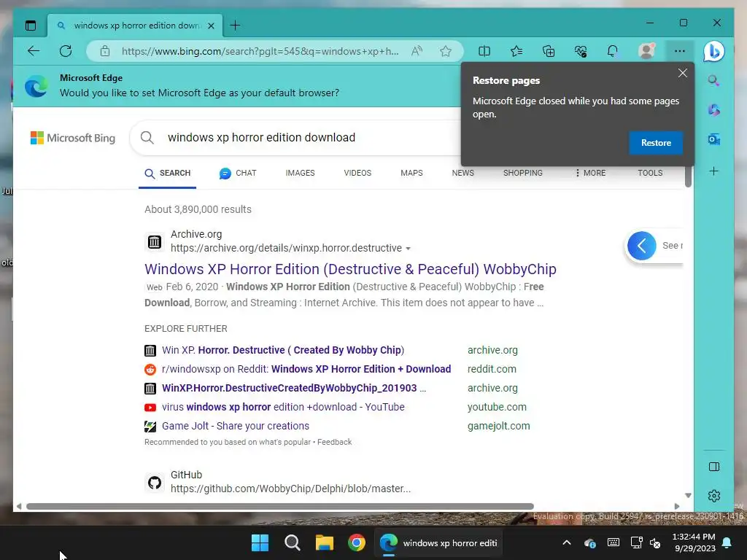747x560 pixels.
Task: Open r/windowsxp on Reddit link
Action: click(306, 369)
